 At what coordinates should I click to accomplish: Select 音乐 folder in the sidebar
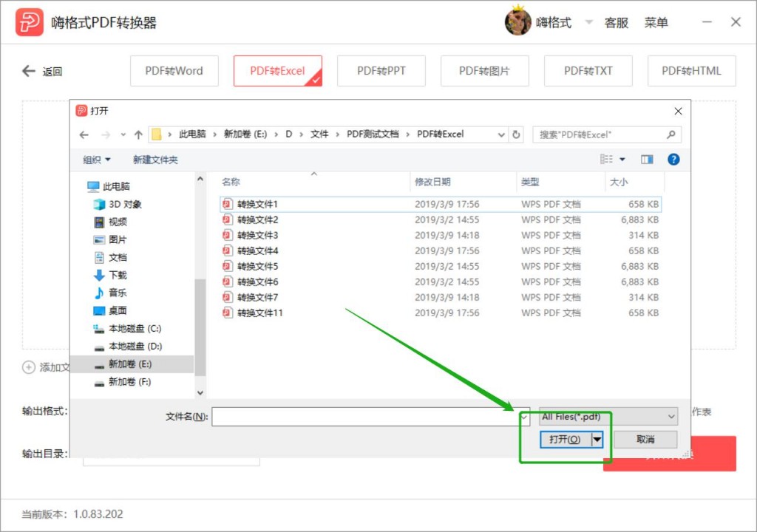click(110, 293)
